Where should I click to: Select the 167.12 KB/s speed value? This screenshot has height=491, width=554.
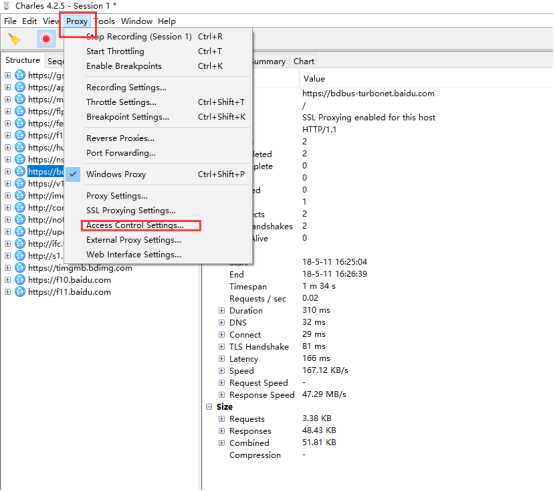(325, 370)
